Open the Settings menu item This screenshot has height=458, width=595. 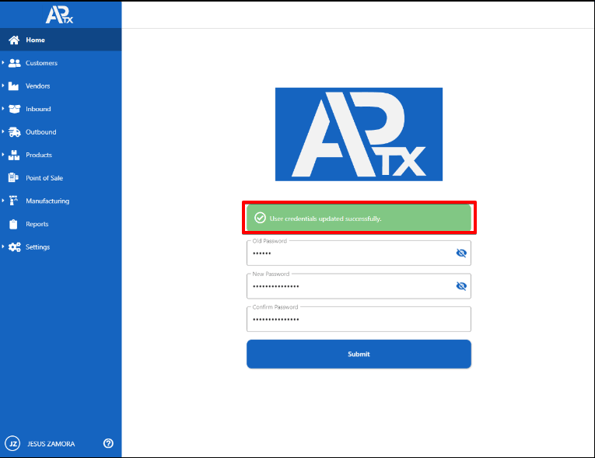pos(38,247)
